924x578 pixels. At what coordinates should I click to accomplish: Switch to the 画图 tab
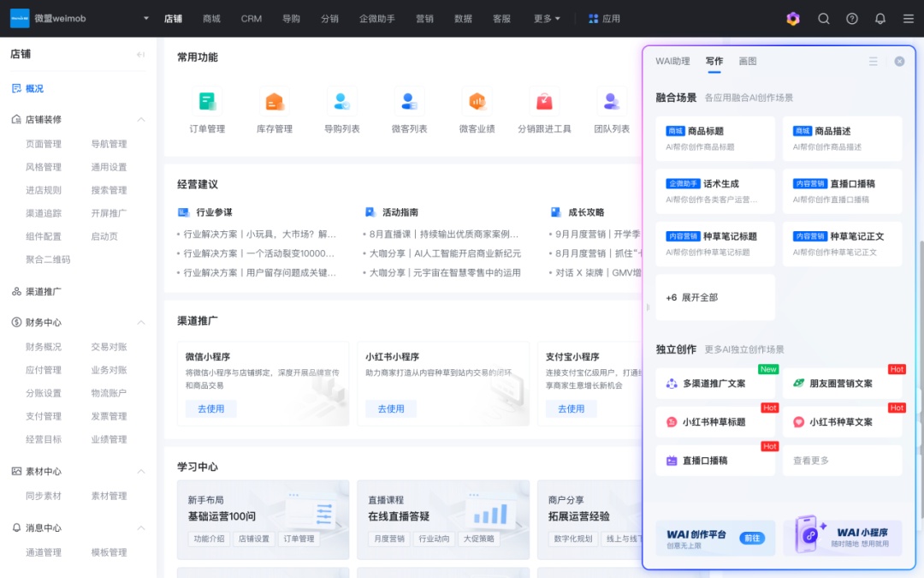point(747,62)
